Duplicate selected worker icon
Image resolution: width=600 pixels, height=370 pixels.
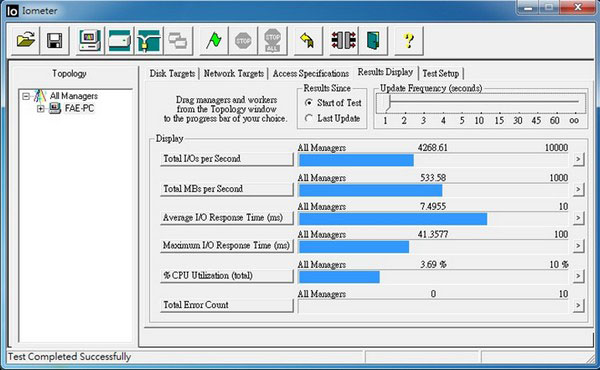pyautogui.click(x=178, y=40)
